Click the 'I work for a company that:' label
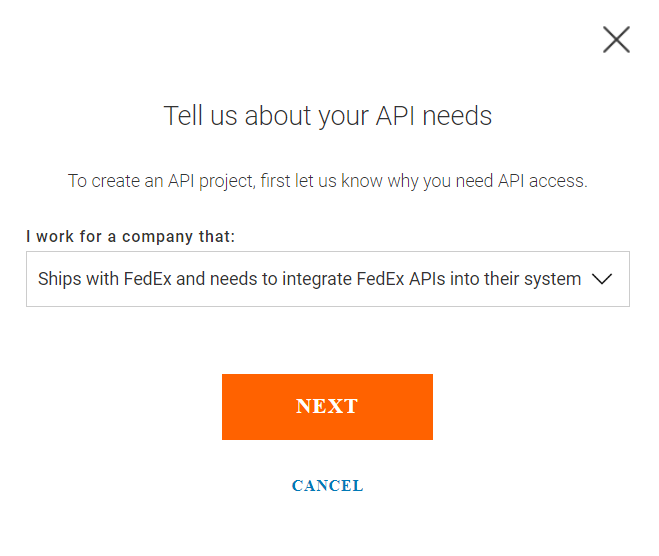Image resolution: width=659 pixels, height=556 pixels. coord(130,237)
